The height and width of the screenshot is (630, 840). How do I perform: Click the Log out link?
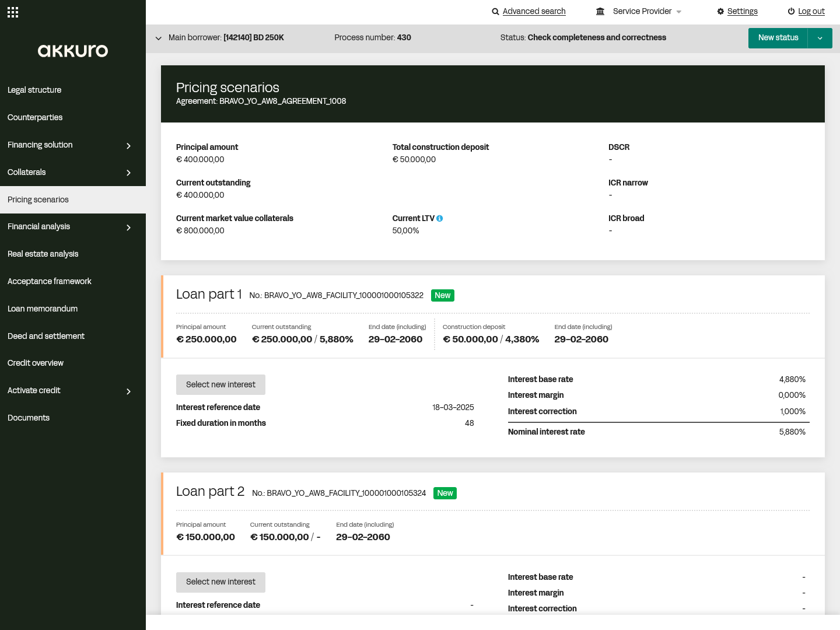pos(811,11)
